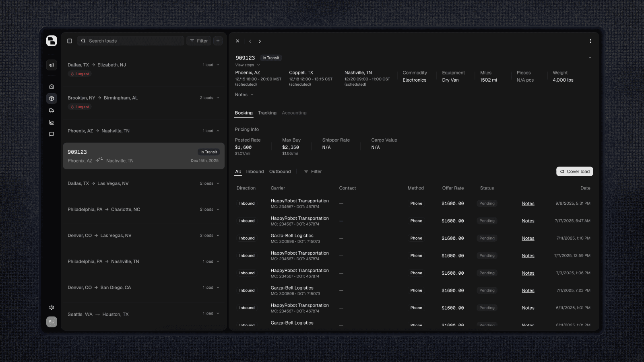644x362 pixels.
Task: Collapse the load header chevron
Action: [590, 58]
